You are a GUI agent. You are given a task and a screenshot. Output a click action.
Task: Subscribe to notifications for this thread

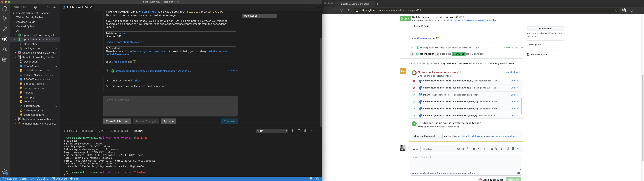tap(545, 28)
